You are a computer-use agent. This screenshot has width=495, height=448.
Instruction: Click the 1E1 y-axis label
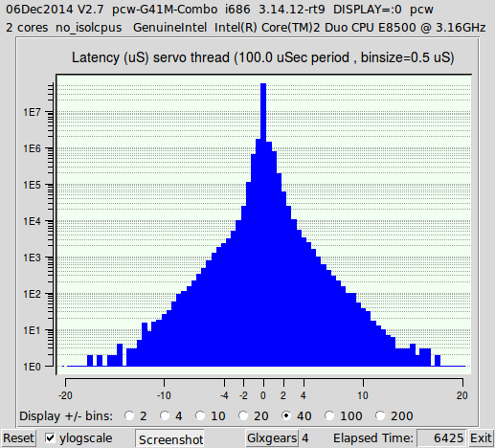(32, 330)
